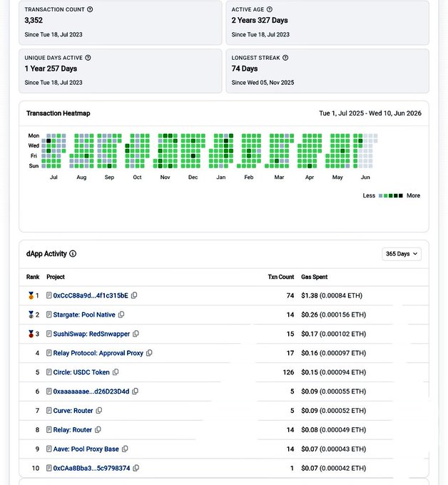Click the Rank column header
The width and height of the screenshot is (448, 485).
tap(33, 277)
